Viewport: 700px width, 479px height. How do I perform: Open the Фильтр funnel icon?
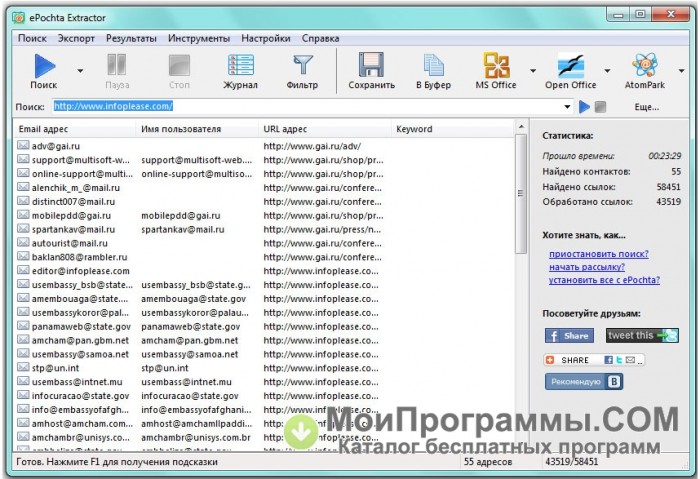[x=303, y=65]
